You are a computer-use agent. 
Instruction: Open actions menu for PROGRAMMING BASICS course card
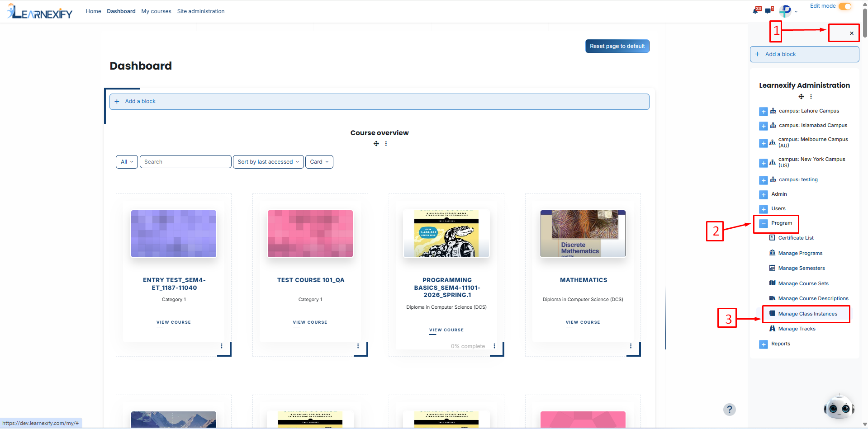[494, 346]
